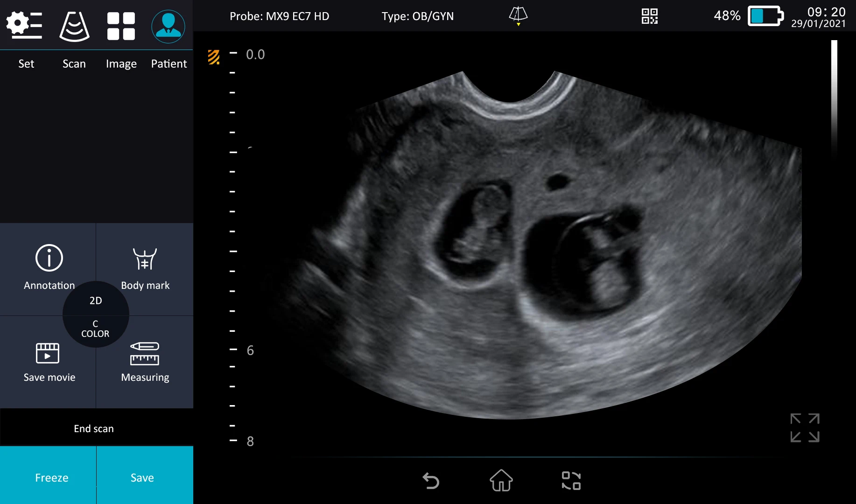Tap the QR code icon

click(649, 16)
